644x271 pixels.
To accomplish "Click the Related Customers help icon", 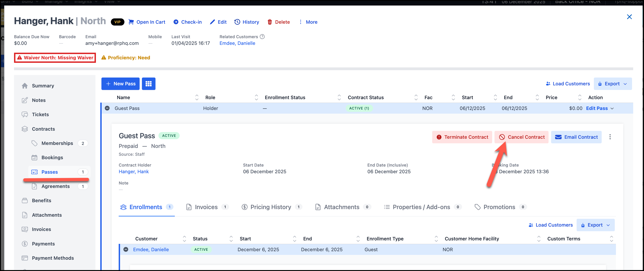I will (262, 37).
